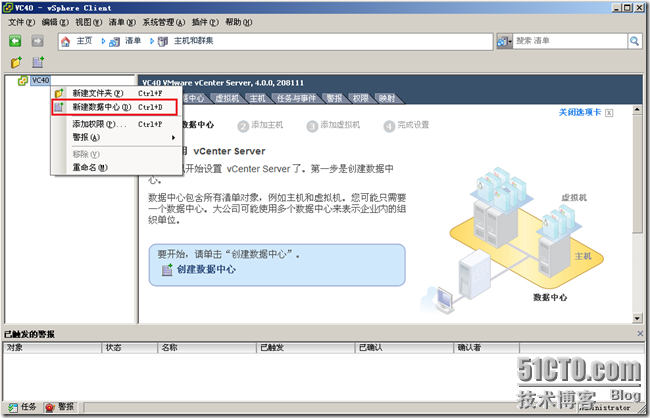Click the 主页 breadcrumb link
650x418 pixels.
tap(84, 41)
